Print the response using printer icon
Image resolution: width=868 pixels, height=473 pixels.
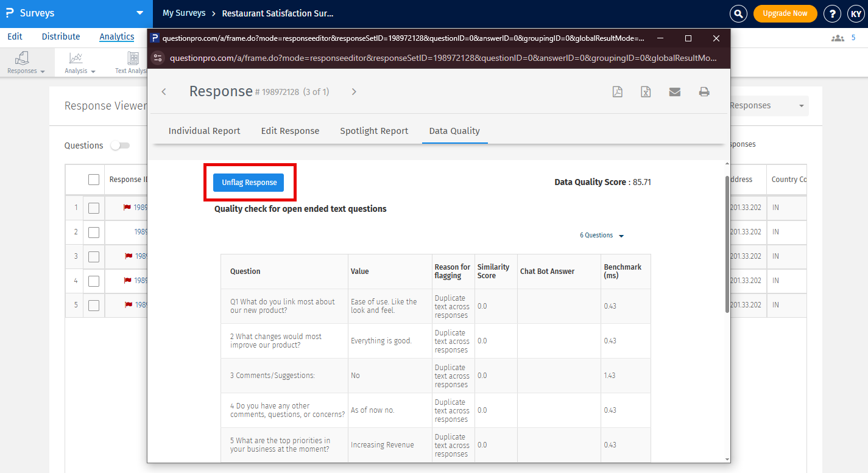coord(704,92)
